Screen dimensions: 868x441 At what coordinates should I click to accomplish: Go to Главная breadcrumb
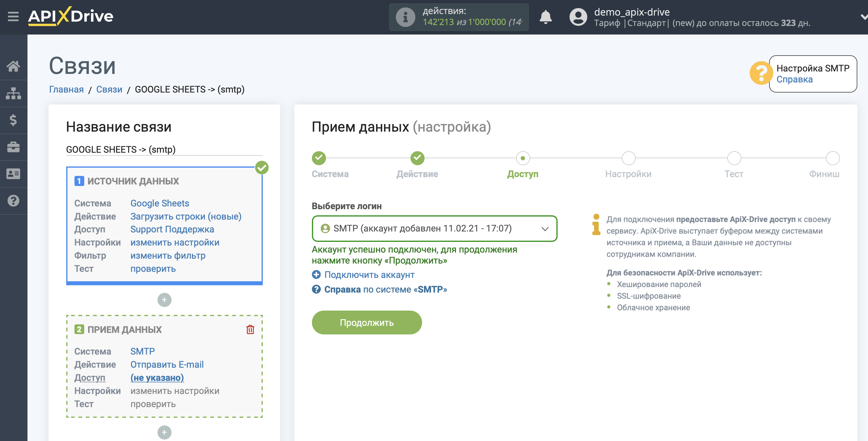click(66, 89)
